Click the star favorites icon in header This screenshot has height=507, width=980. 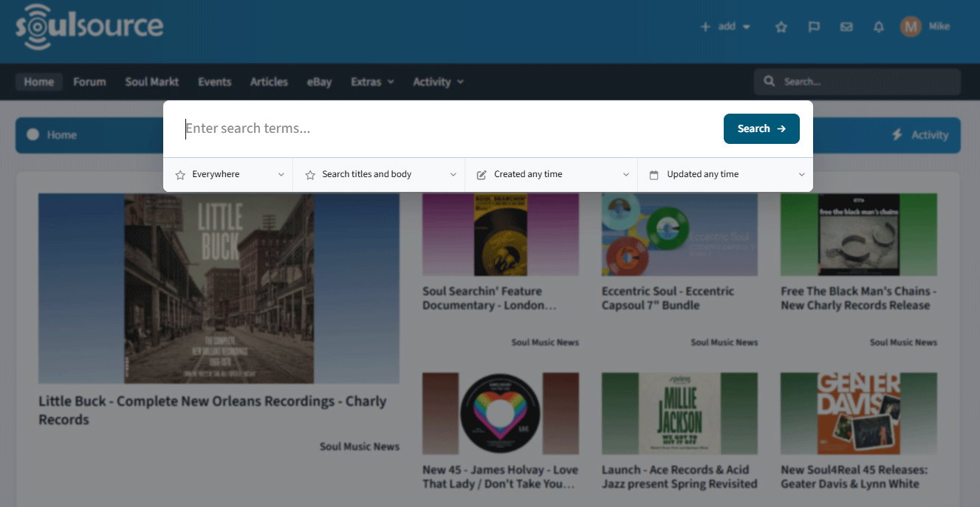tap(781, 27)
